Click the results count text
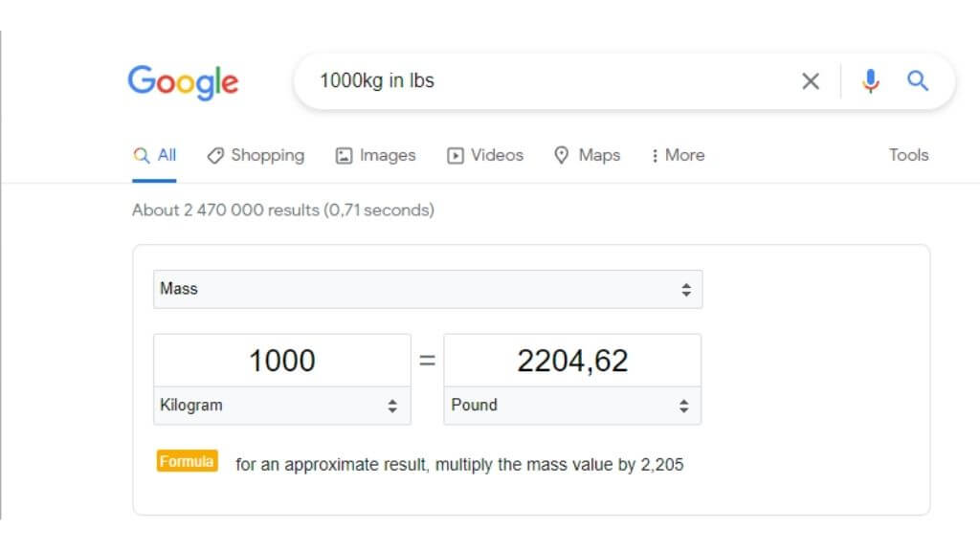980x551 pixels. 282,209
